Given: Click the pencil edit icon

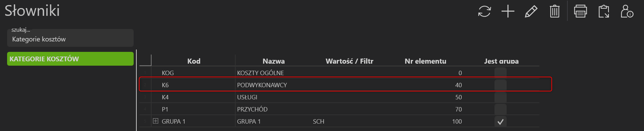Looking at the screenshot, I should click(x=531, y=11).
